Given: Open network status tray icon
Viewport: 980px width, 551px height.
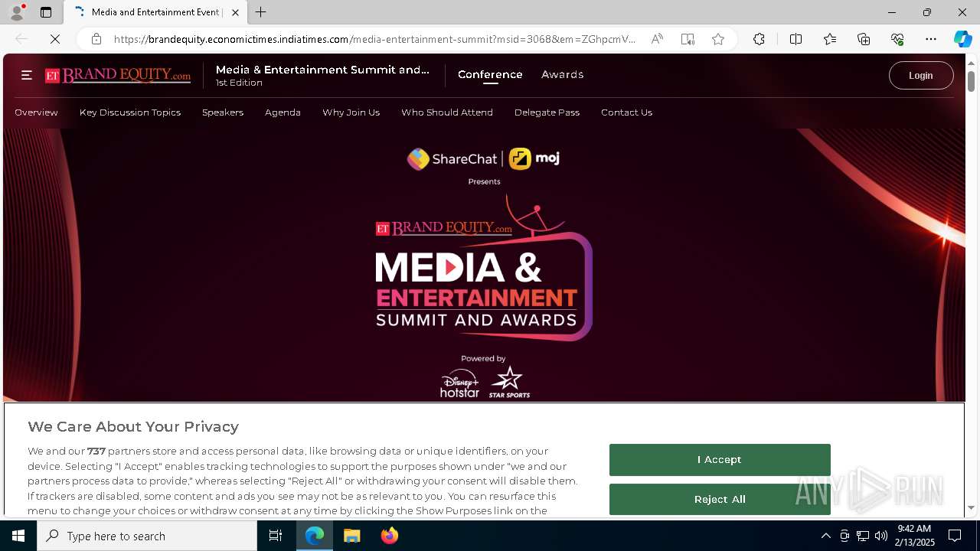Looking at the screenshot, I should (x=863, y=536).
